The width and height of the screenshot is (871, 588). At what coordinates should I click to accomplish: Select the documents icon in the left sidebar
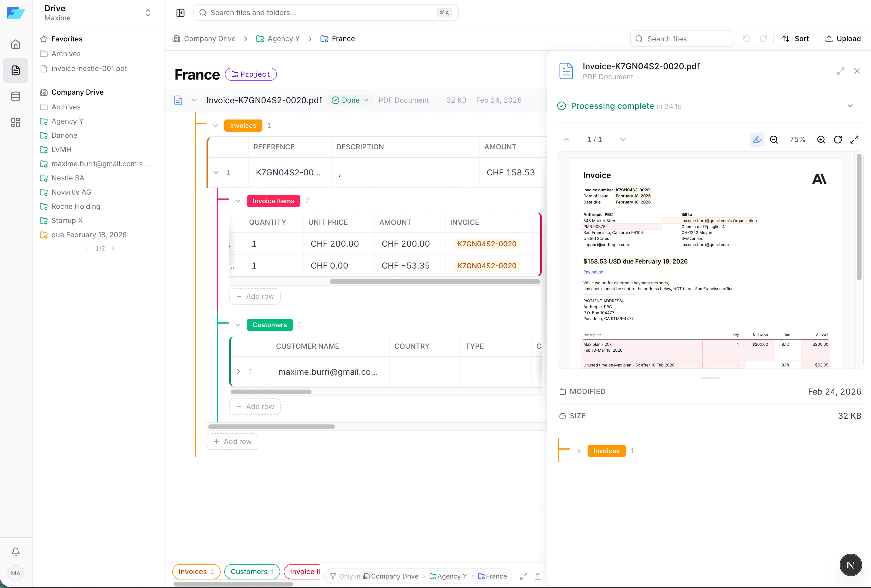point(16,70)
